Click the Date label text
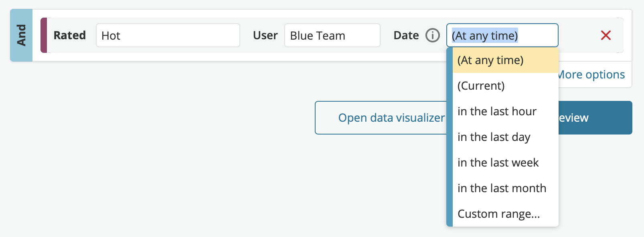Image resolution: width=644 pixels, height=237 pixels. [406, 35]
